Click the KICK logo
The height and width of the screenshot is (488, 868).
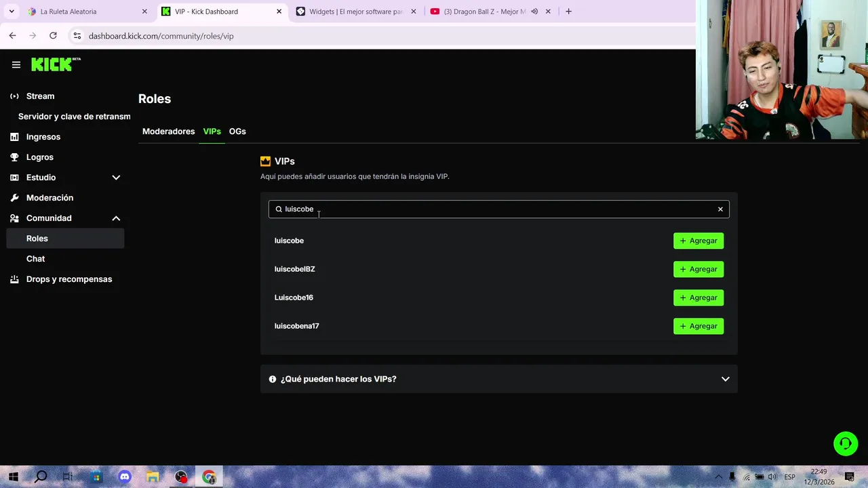[56, 64]
